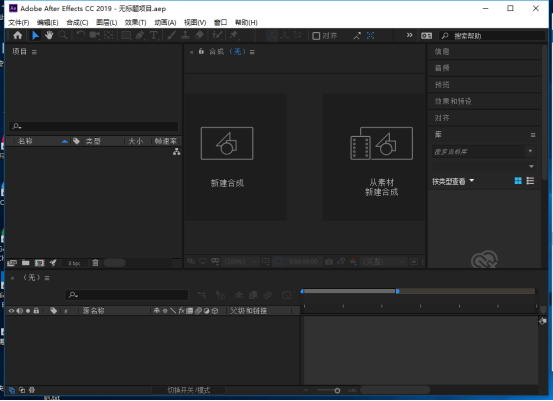
Task: Select the Clone Stamp tool
Action: click(186, 35)
